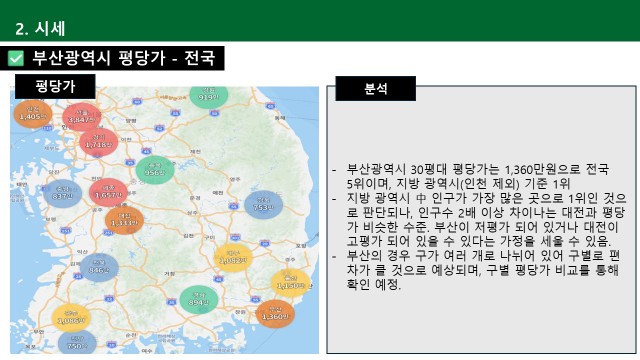Click the map city label '거창'
Image resolution: width=640 pixels, height=360 pixels.
(169, 273)
